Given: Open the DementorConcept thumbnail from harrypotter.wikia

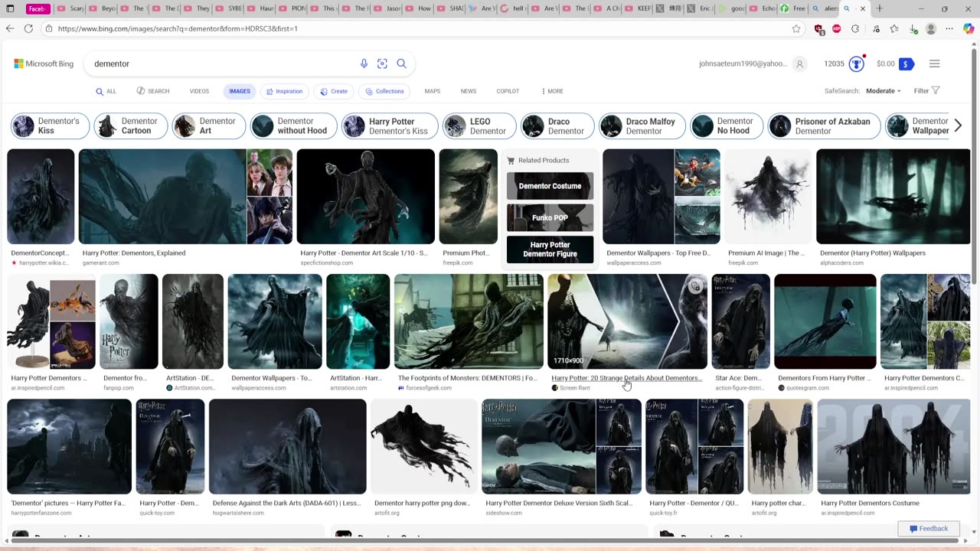Looking at the screenshot, I should point(41,197).
